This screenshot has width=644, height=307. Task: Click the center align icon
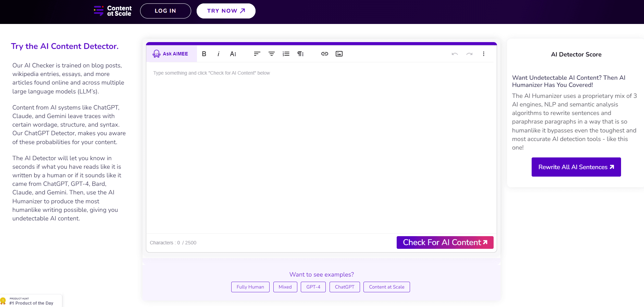(271, 54)
